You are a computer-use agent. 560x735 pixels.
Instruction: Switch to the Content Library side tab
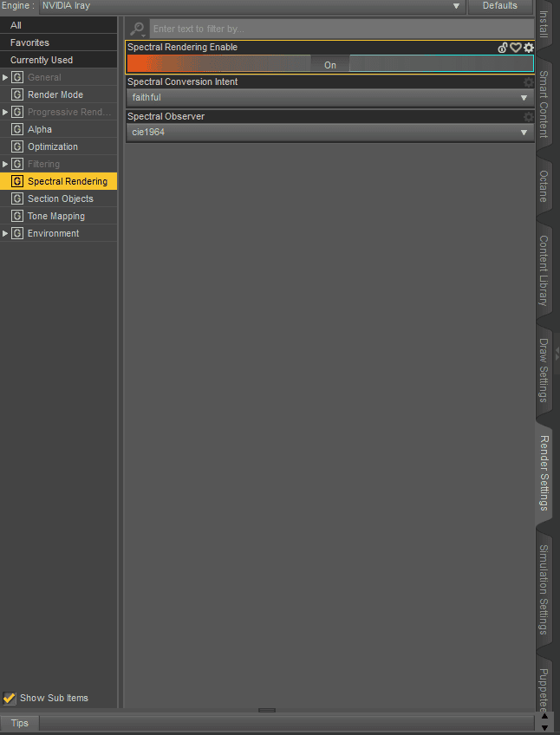[544, 271]
